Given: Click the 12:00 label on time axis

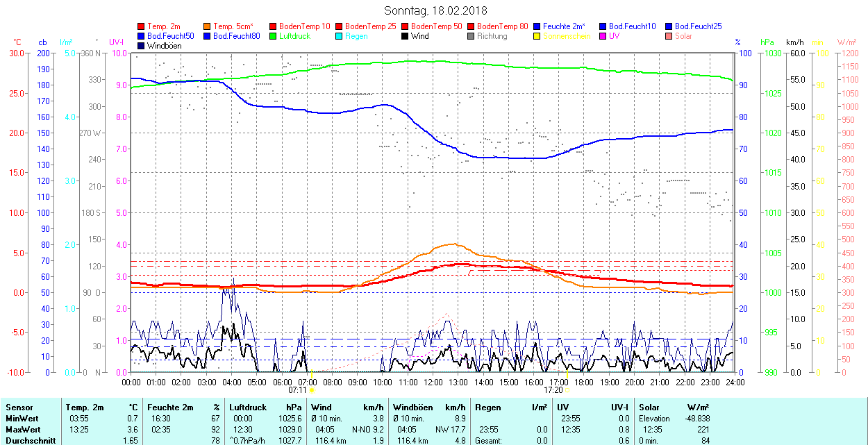Looking at the screenshot, I should [x=433, y=382].
